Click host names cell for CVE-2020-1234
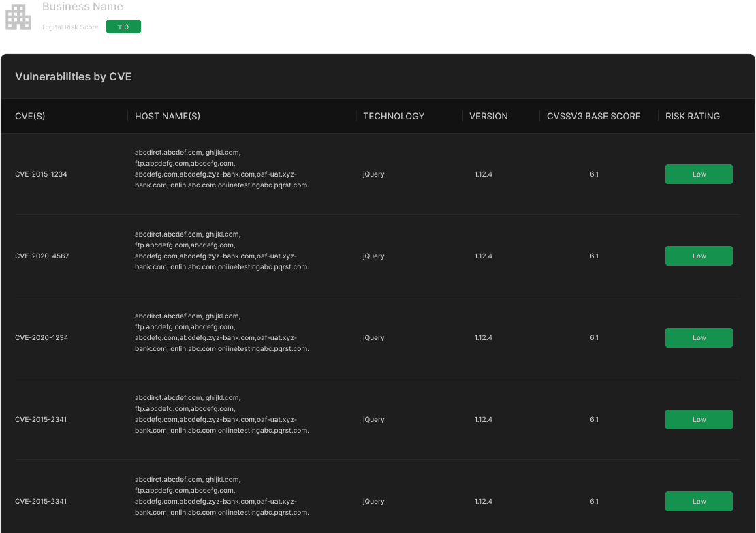This screenshot has width=756, height=533. click(222, 333)
